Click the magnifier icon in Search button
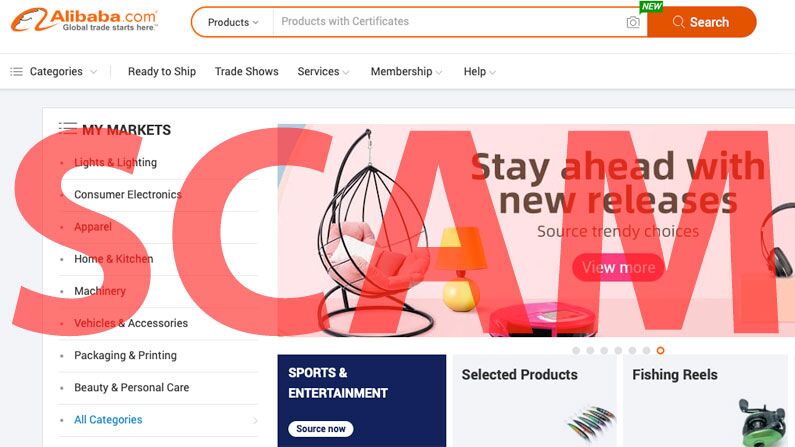The image size is (795, 447). coord(678,22)
